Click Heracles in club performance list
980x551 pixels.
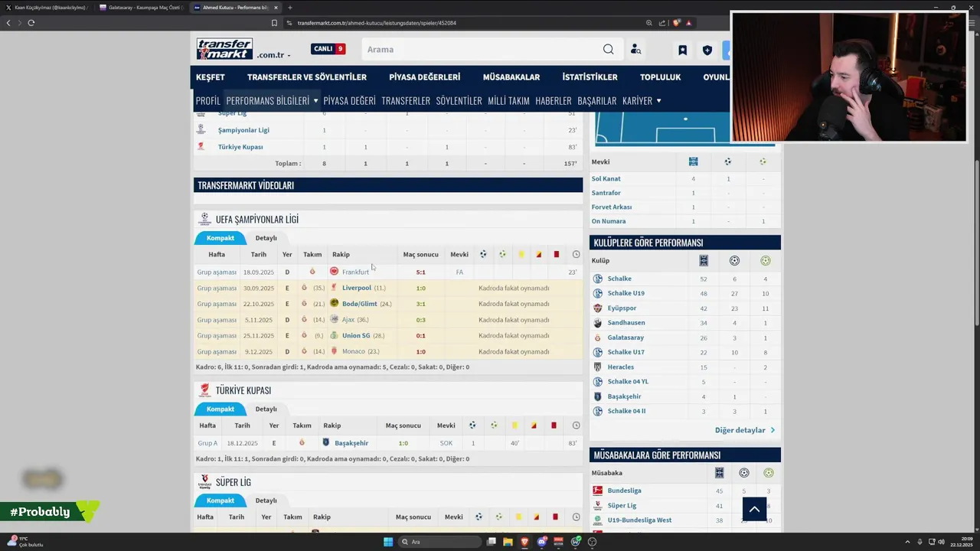pos(620,367)
